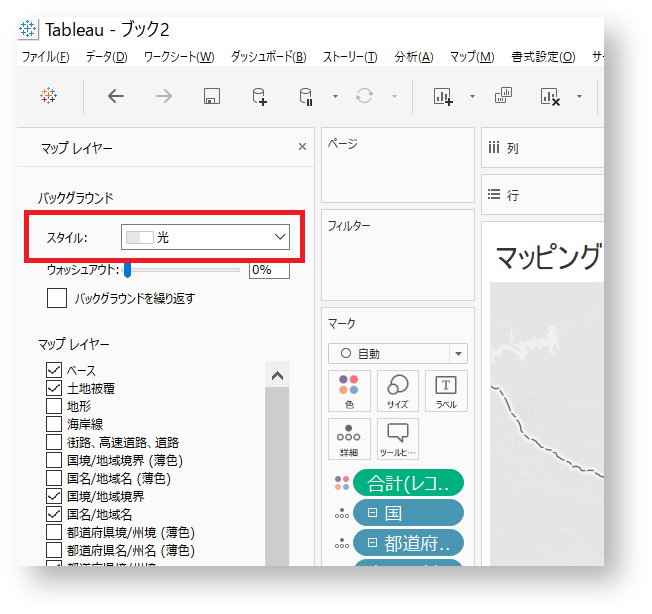652x614 pixels.
Task: Click the Pause Auto Updates icon
Action: [306, 96]
